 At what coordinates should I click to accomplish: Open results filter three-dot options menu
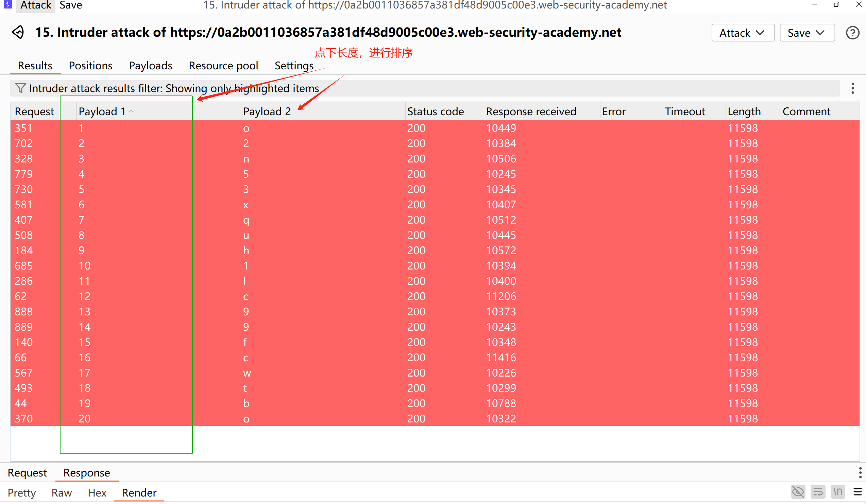point(852,88)
